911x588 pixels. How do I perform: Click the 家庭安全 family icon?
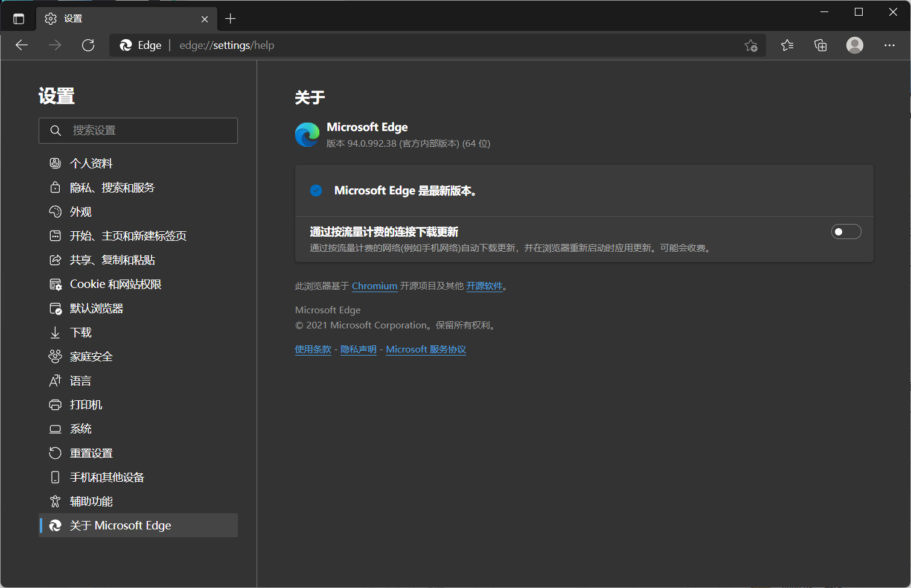pos(55,356)
